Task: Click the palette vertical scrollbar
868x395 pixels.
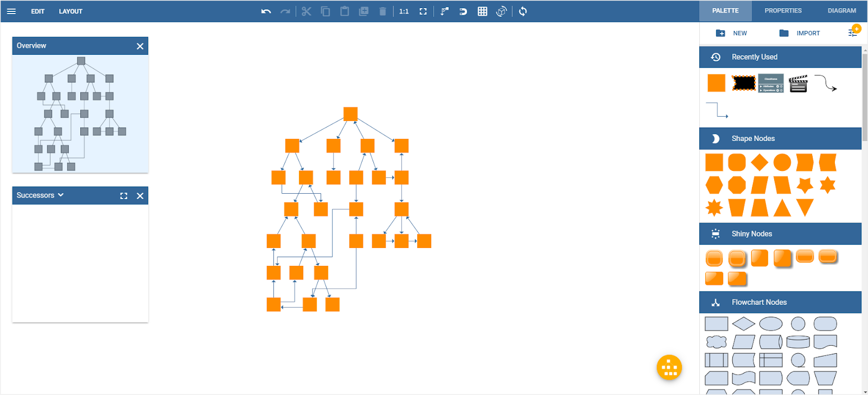Action: (x=865, y=98)
